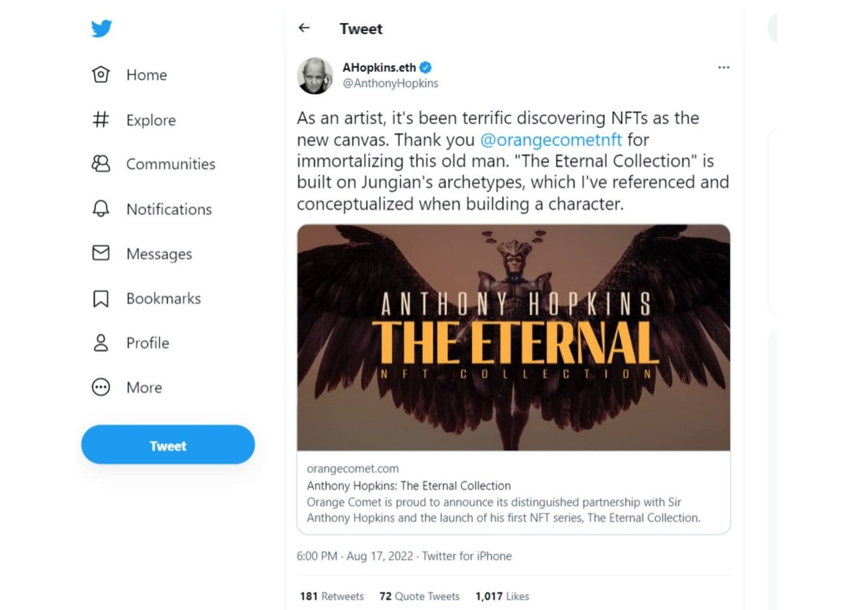868x610 pixels.
Task: Expand the More circle menu
Action: tap(101, 387)
